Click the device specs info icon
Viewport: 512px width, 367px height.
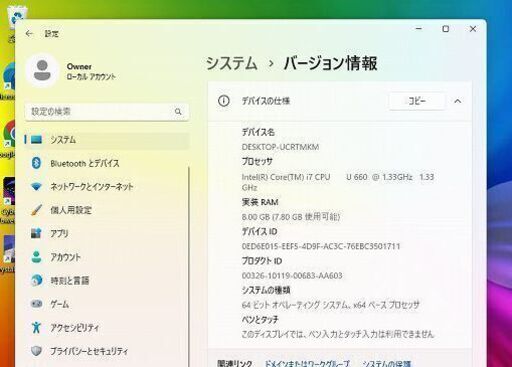click(224, 101)
